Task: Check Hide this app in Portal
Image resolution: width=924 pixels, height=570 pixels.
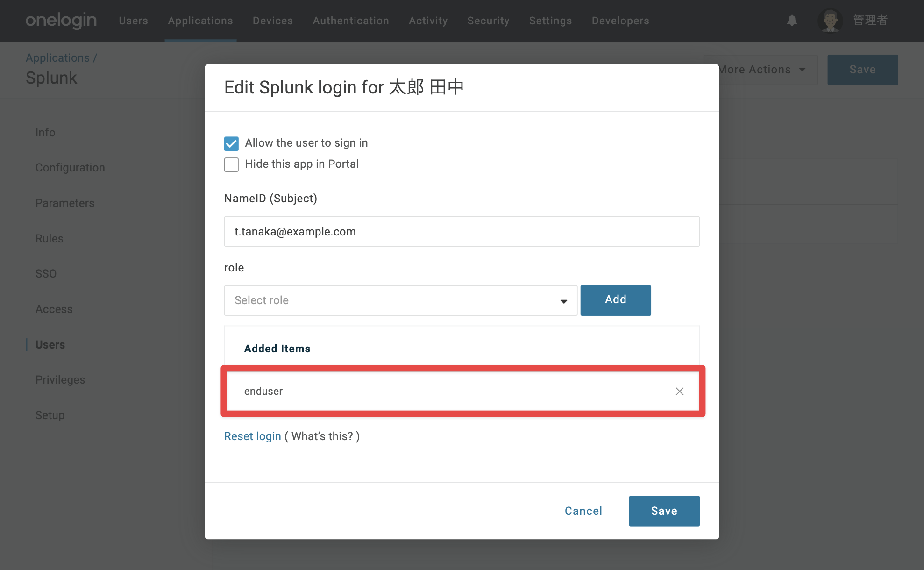Action: [x=231, y=164]
